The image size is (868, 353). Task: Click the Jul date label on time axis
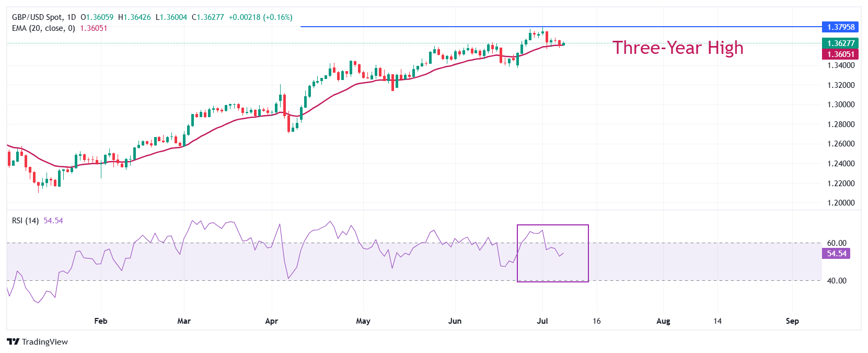[x=542, y=321]
